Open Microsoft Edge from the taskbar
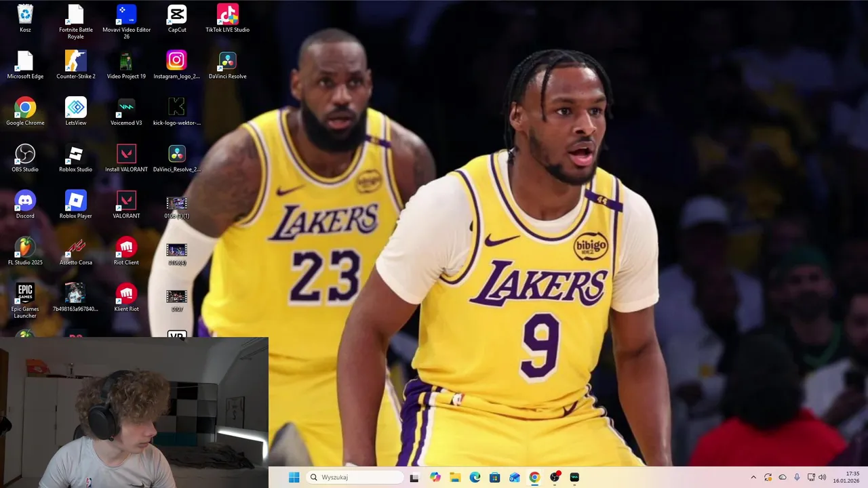This screenshot has height=488, width=868. point(475,477)
